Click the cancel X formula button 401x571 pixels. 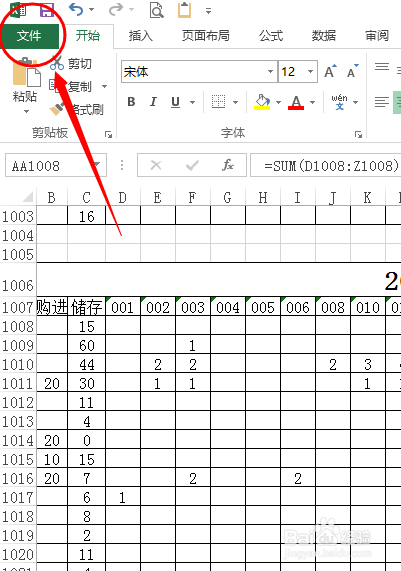[x=156, y=166]
